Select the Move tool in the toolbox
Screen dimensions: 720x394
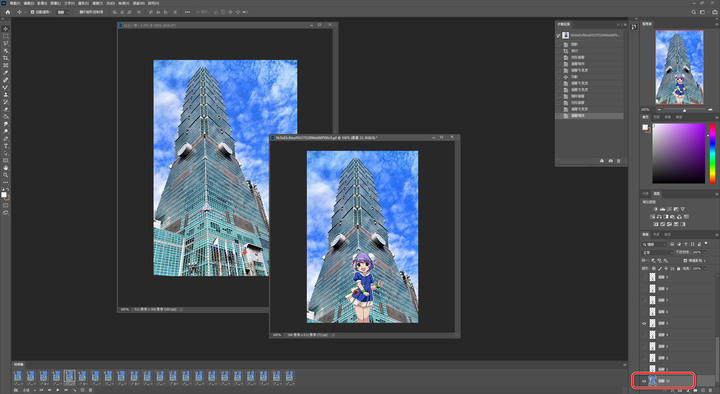6,29
